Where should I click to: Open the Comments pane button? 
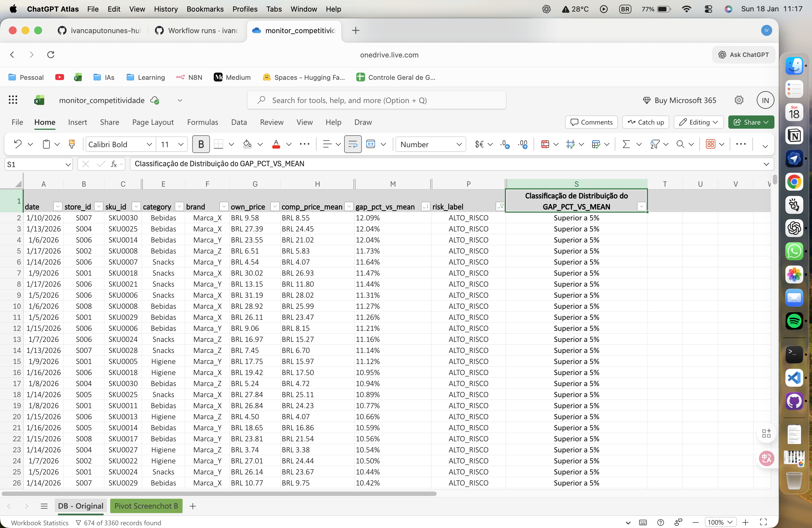[591, 122]
